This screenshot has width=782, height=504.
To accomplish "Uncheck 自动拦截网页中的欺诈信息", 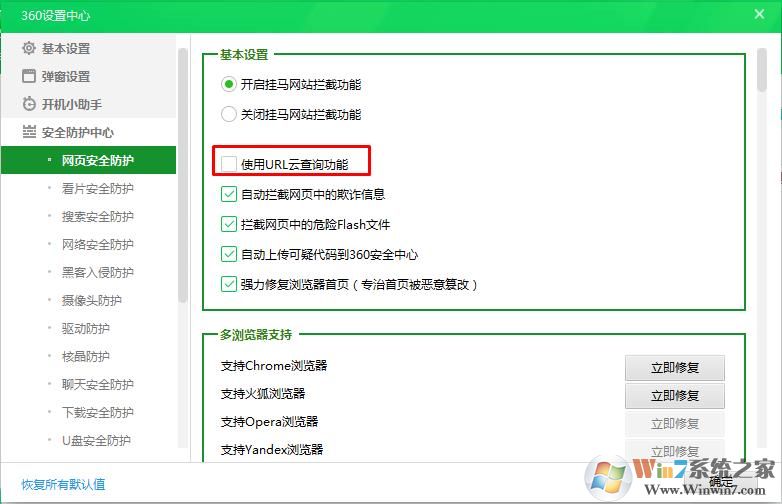I will 228,194.
